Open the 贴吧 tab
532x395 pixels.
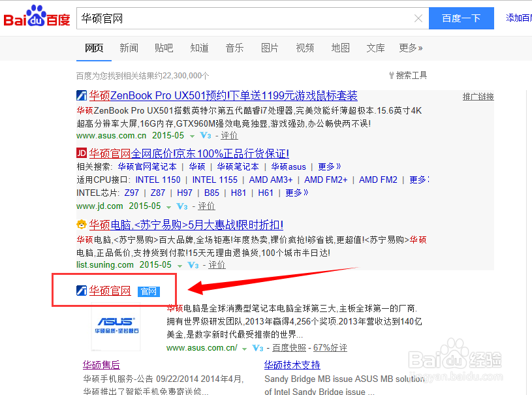tap(164, 48)
